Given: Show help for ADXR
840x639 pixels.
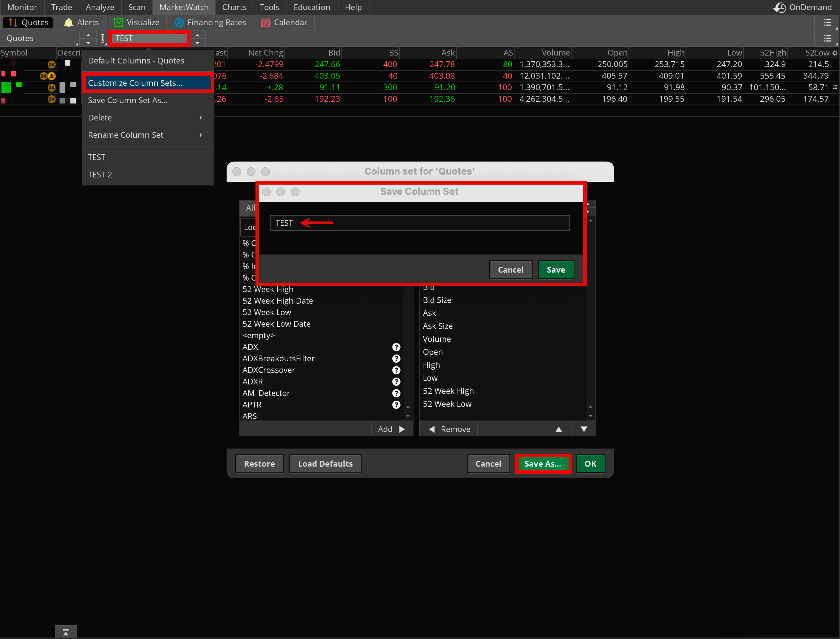Looking at the screenshot, I should click(396, 382).
